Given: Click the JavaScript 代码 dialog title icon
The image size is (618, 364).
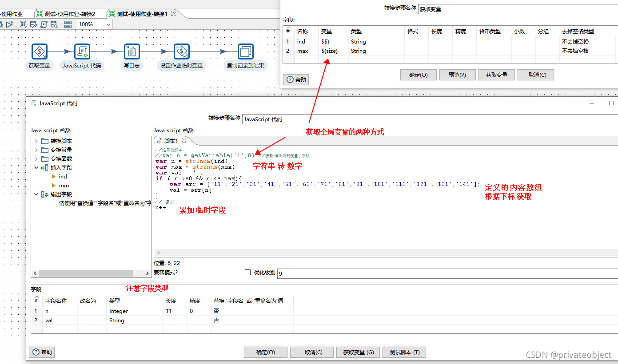Looking at the screenshot, I should (33, 103).
